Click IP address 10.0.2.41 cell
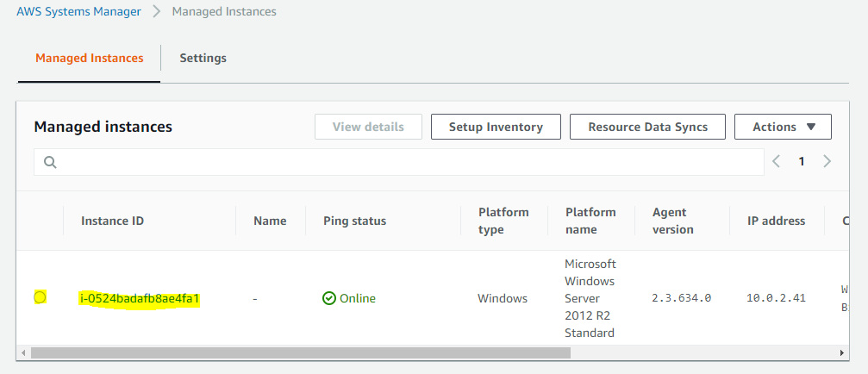Screen dimensions: 868x374 pyautogui.click(x=776, y=299)
